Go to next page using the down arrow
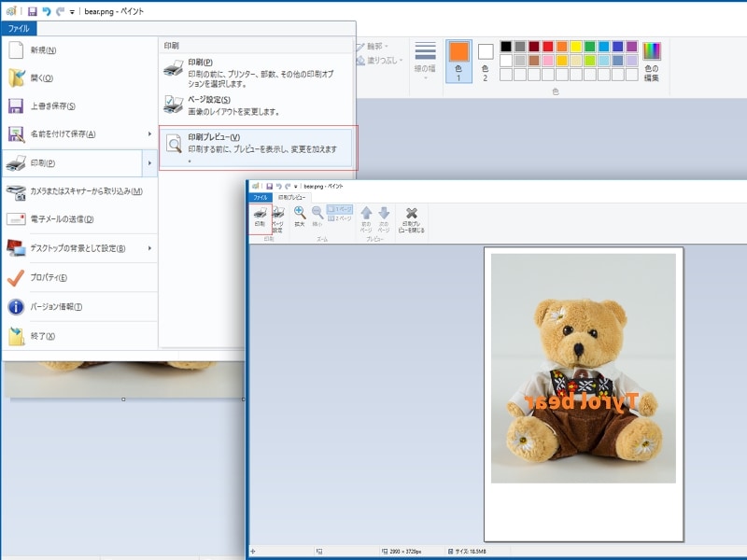 pos(384,217)
